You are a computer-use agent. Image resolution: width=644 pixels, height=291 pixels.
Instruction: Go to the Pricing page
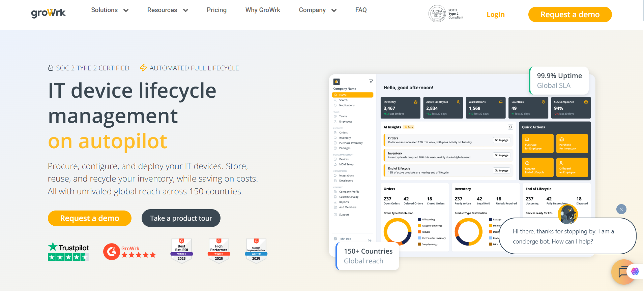pos(216,10)
